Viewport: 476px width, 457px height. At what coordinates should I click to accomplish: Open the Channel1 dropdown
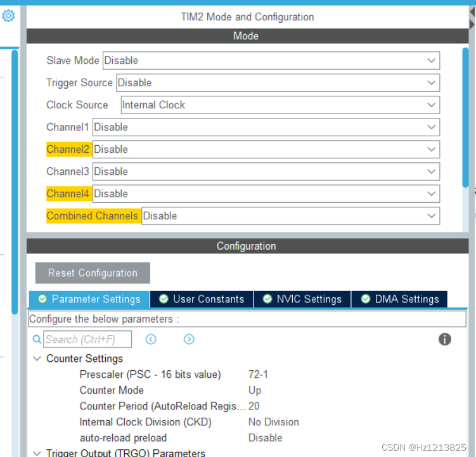click(266, 127)
